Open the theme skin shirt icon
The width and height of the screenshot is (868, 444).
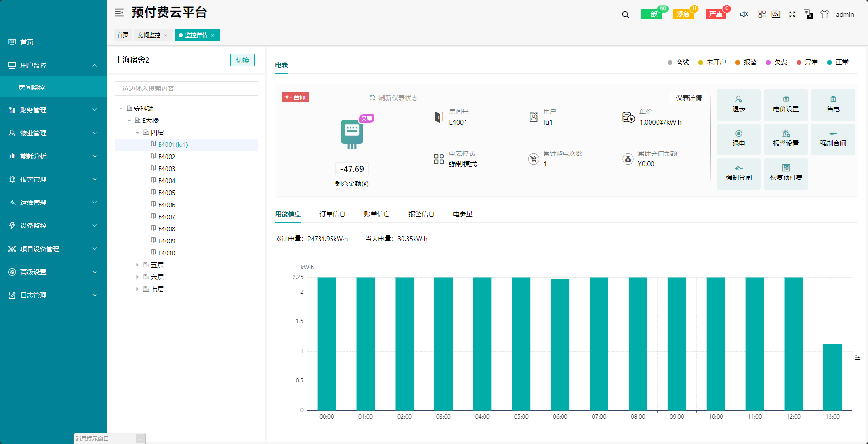824,14
